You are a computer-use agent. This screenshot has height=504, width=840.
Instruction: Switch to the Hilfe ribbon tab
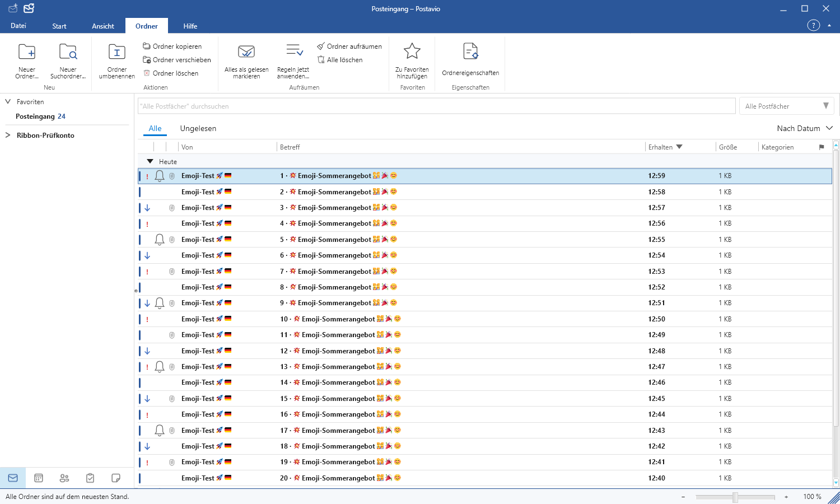click(190, 26)
